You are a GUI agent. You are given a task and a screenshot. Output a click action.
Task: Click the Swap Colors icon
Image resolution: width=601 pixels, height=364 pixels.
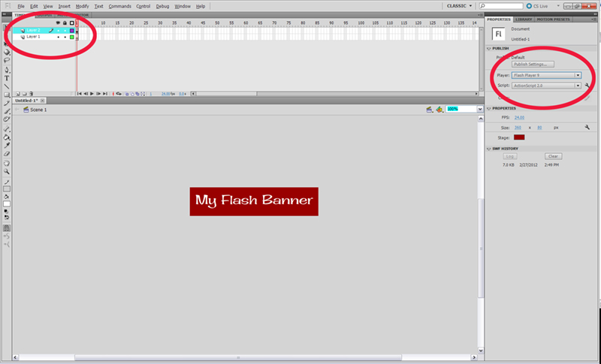[7, 218]
